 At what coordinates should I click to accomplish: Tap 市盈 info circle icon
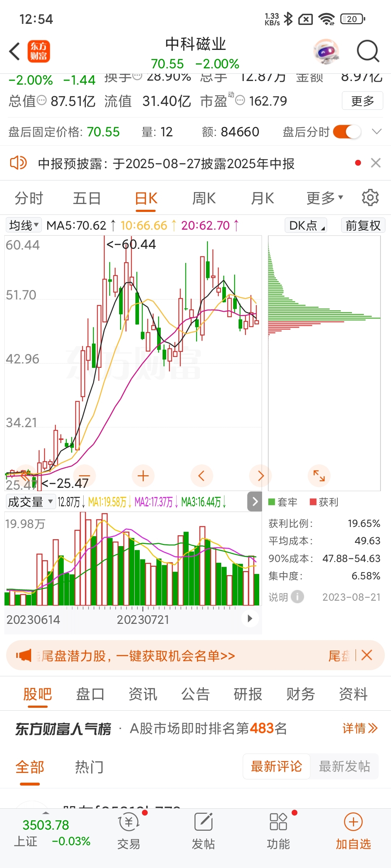tap(240, 100)
